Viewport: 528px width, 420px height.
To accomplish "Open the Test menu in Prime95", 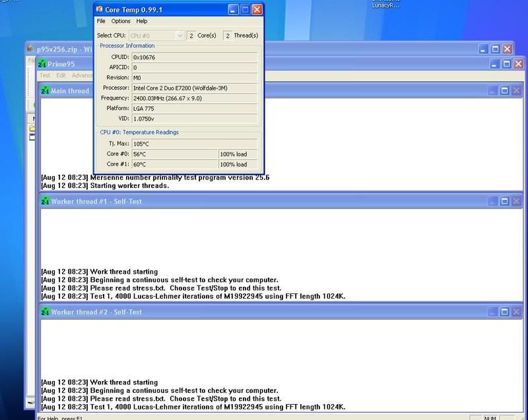I will (46, 75).
